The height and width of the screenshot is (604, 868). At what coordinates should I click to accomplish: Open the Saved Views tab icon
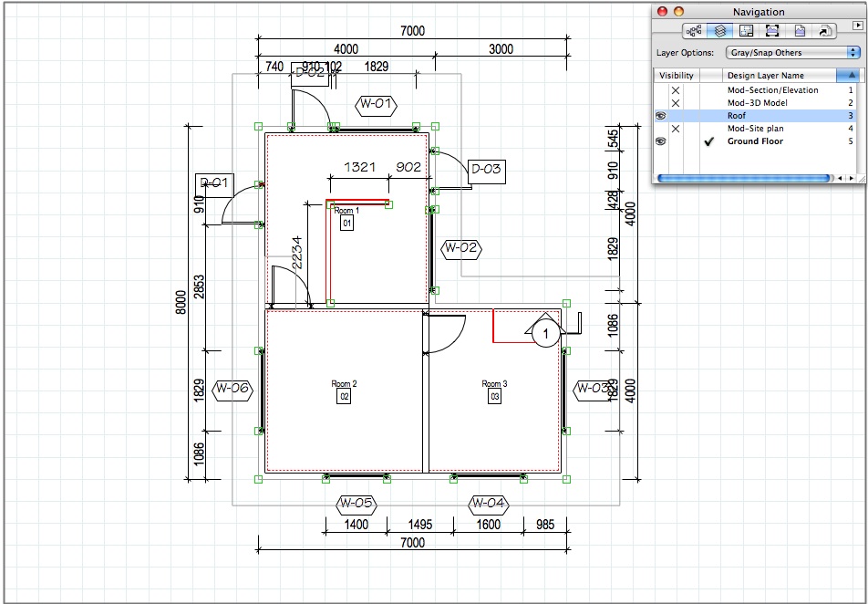(800, 31)
